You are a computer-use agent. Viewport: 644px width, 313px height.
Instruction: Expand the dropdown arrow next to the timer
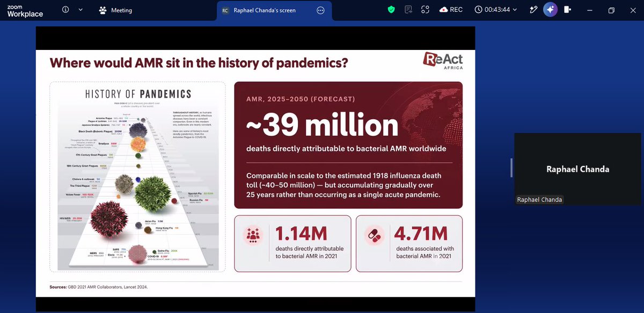(515, 10)
